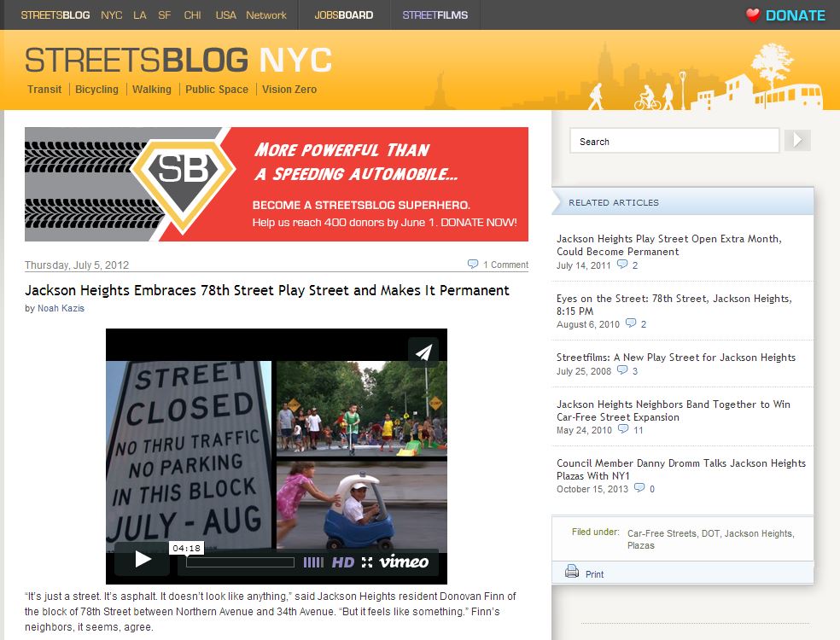Click inside the Search field
The width and height of the screenshot is (840, 640).
[674, 141]
